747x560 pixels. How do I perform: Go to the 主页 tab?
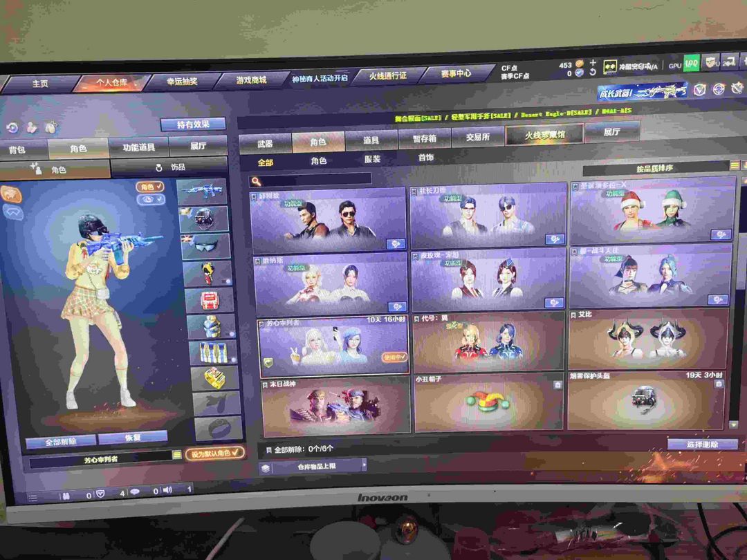(40, 84)
